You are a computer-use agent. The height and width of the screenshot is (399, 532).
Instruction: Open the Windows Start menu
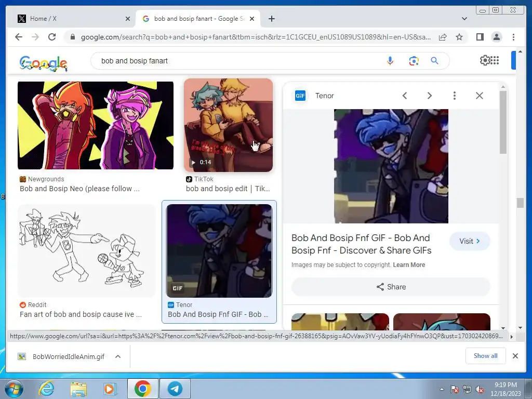14,389
